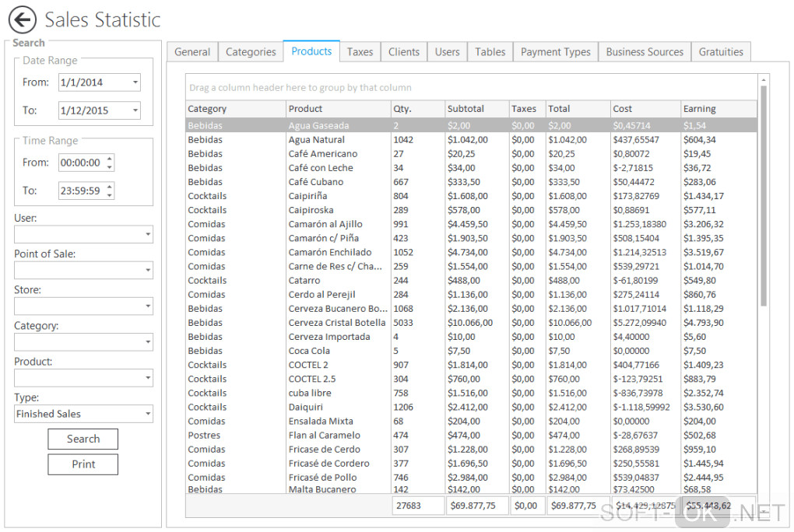
Task: Open the Payment Types tab
Action: (556, 52)
